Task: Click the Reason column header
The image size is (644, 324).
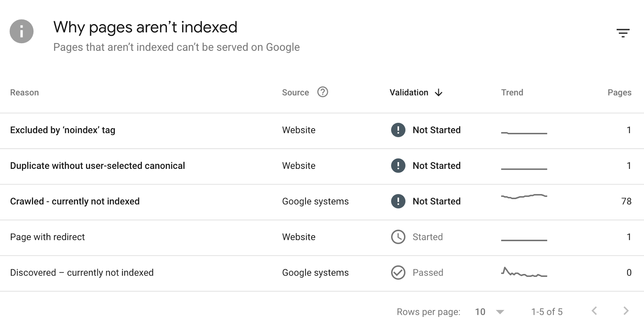Action: pyautogui.click(x=25, y=93)
